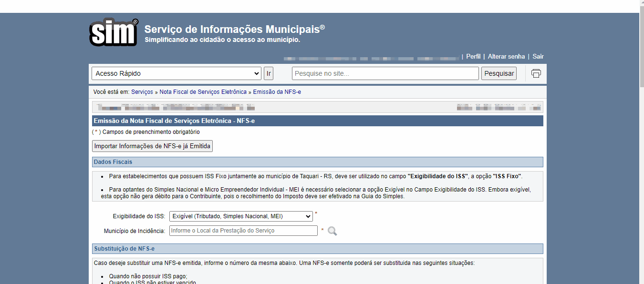This screenshot has height=284, width=644.
Task: Open Nota Fiscal de Serviços Eletrônica breadcrumb
Action: [x=203, y=92]
